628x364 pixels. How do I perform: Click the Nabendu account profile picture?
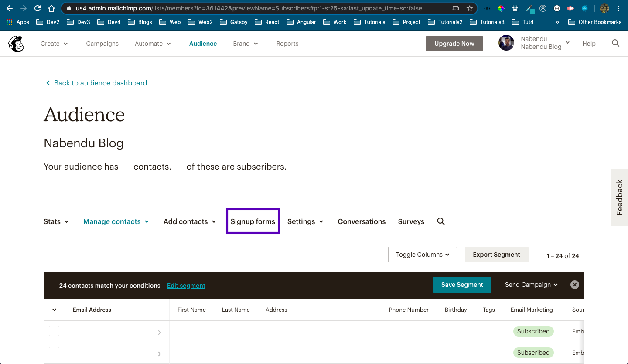pos(506,43)
